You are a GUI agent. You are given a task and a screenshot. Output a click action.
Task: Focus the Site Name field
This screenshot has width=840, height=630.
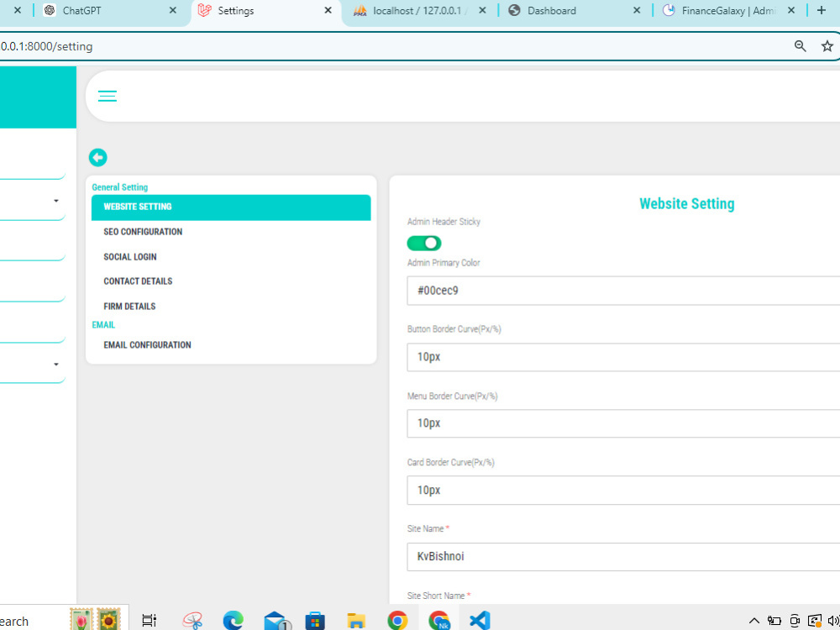pos(623,557)
